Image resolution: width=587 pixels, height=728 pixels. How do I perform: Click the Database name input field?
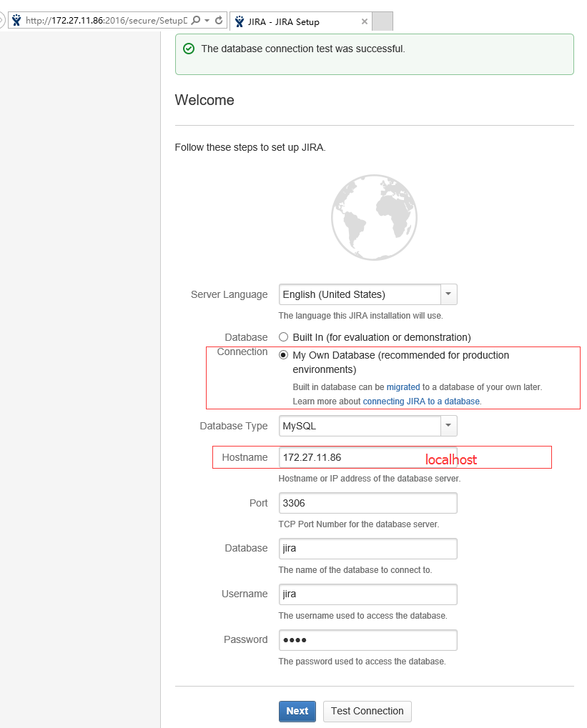368,548
